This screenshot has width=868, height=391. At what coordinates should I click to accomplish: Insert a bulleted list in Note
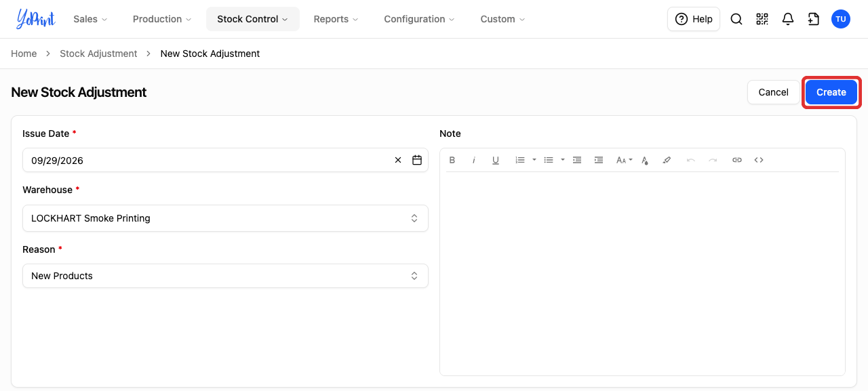549,160
